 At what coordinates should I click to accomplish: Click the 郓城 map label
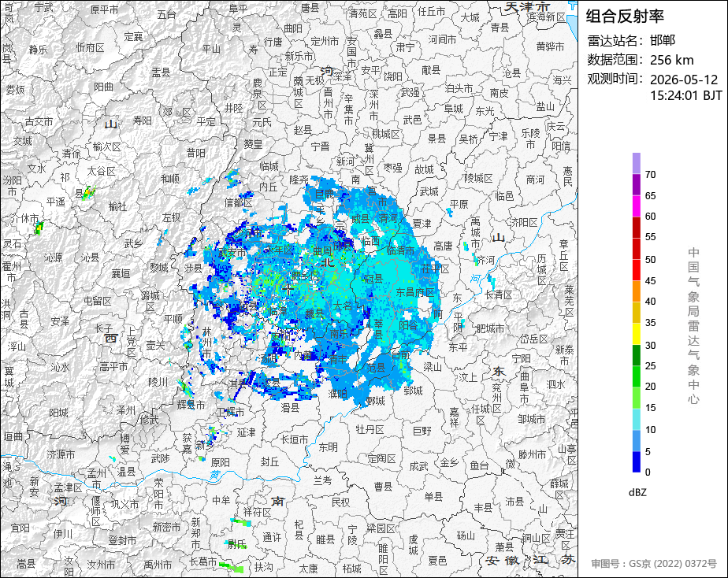[x=413, y=391]
